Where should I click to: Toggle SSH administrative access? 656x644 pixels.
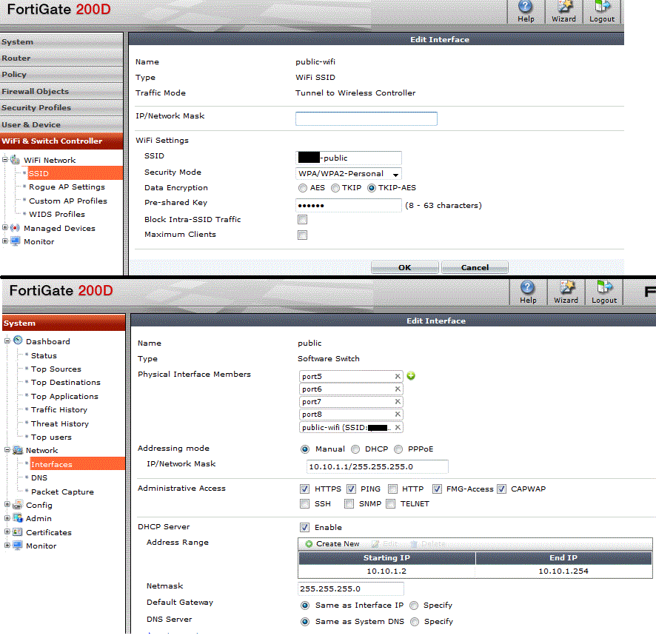304,503
